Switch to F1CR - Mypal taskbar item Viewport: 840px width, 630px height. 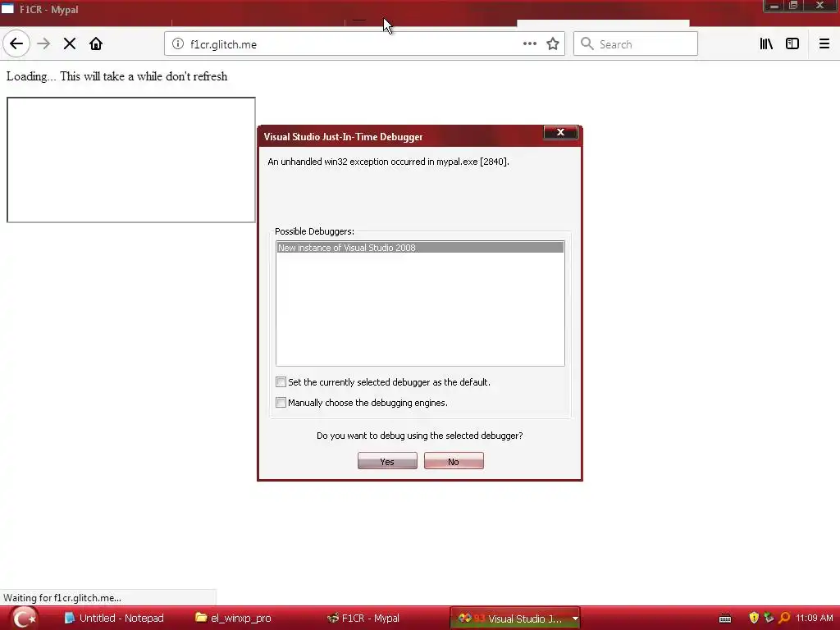(x=364, y=619)
